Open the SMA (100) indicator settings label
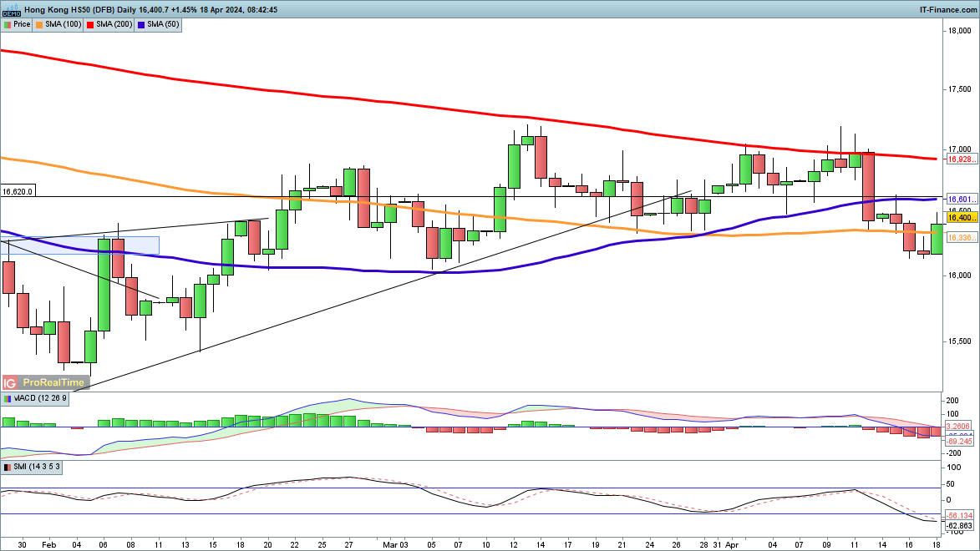980x551 pixels. tap(63, 24)
